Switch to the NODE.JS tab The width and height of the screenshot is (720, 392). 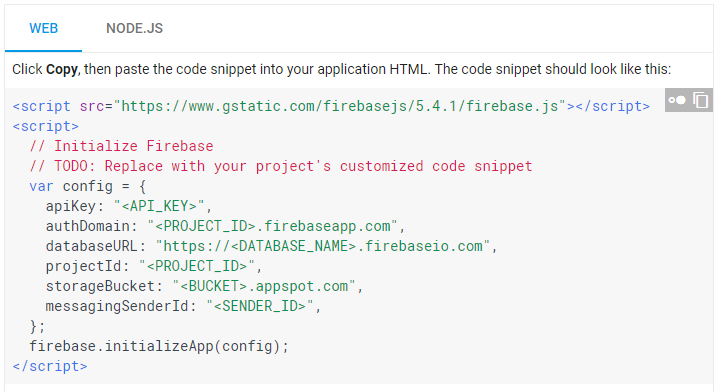tap(135, 28)
